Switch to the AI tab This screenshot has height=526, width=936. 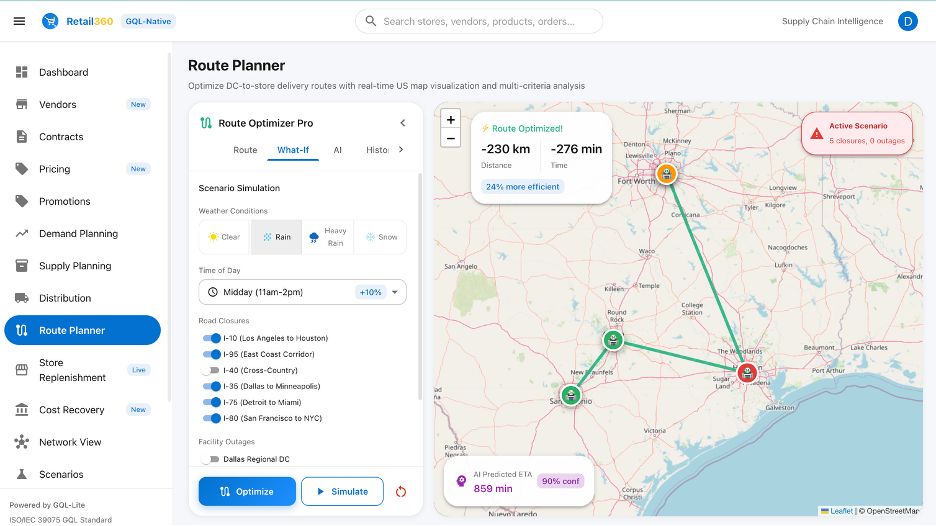coord(338,150)
